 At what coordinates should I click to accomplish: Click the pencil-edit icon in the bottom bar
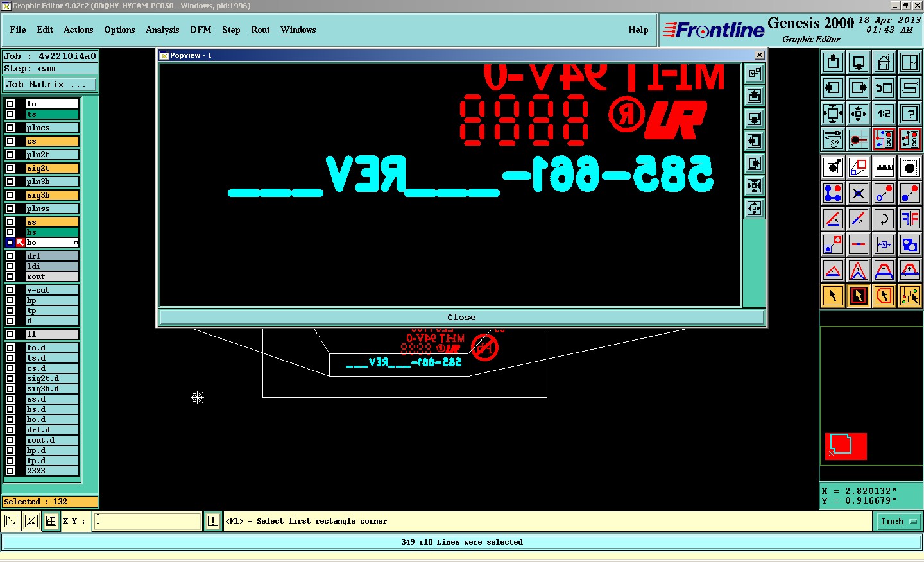31,521
